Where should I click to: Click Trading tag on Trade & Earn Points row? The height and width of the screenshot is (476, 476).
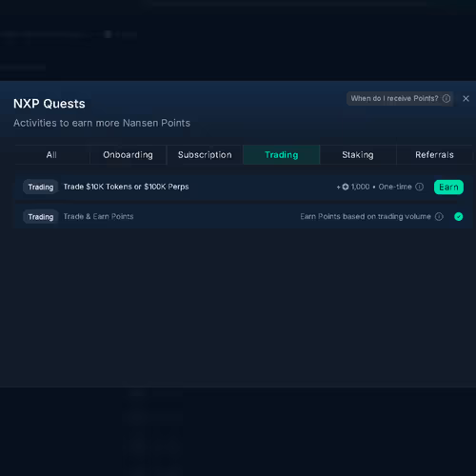point(41,217)
